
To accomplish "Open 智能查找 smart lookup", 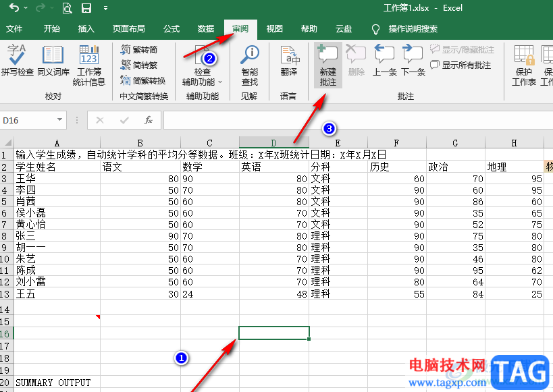I will [x=249, y=65].
